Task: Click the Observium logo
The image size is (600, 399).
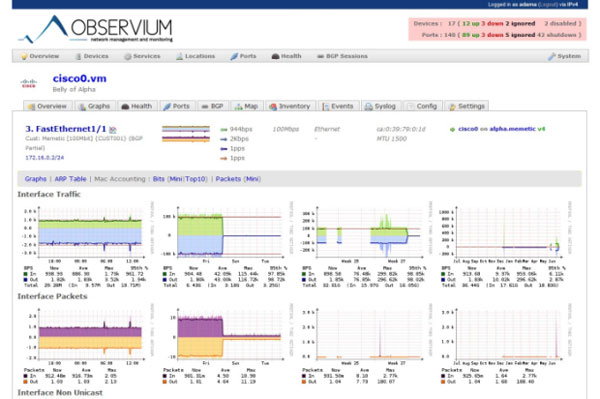Action: tap(95, 29)
